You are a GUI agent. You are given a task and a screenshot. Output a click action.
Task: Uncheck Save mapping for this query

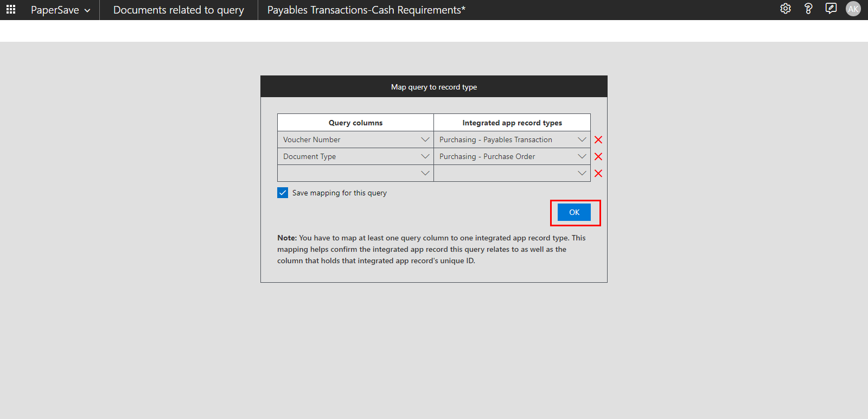[x=283, y=193]
